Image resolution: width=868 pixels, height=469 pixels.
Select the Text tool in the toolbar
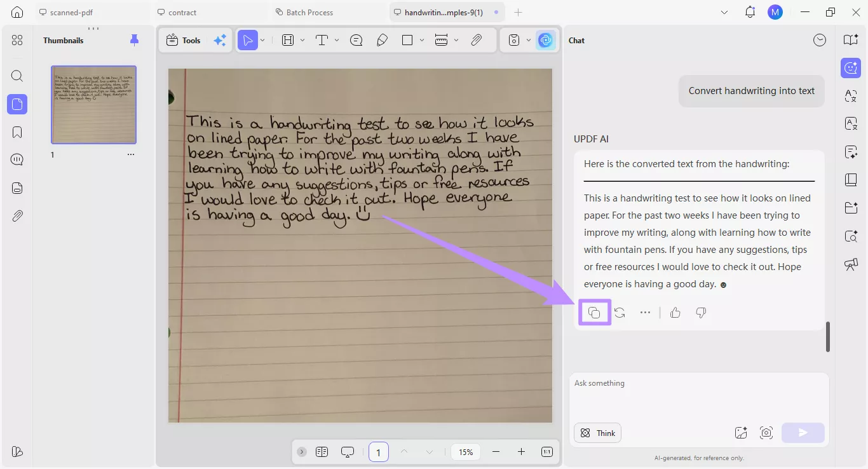point(323,39)
